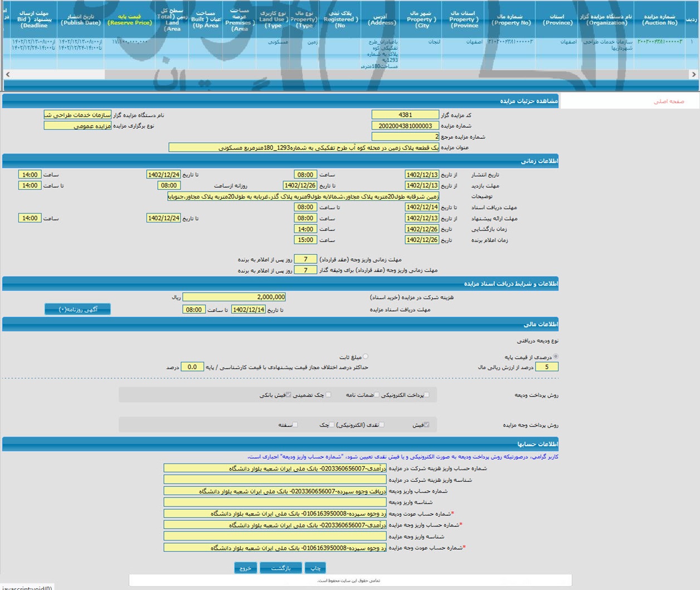Click the Publish Date column header

[x=81, y=20]
